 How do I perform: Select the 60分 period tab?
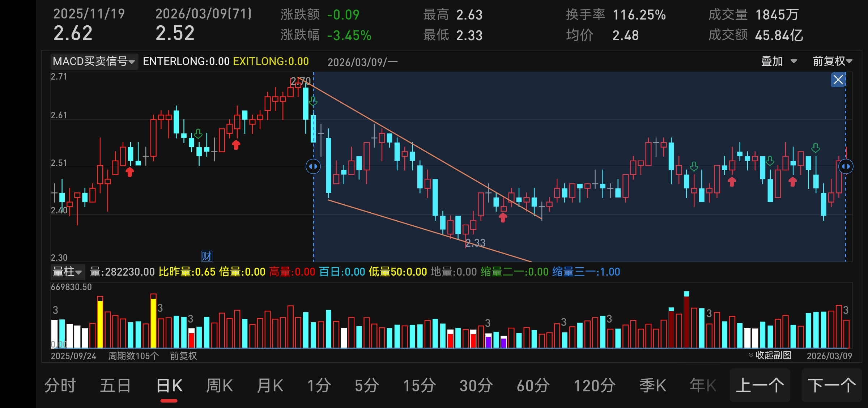point(533,385)
